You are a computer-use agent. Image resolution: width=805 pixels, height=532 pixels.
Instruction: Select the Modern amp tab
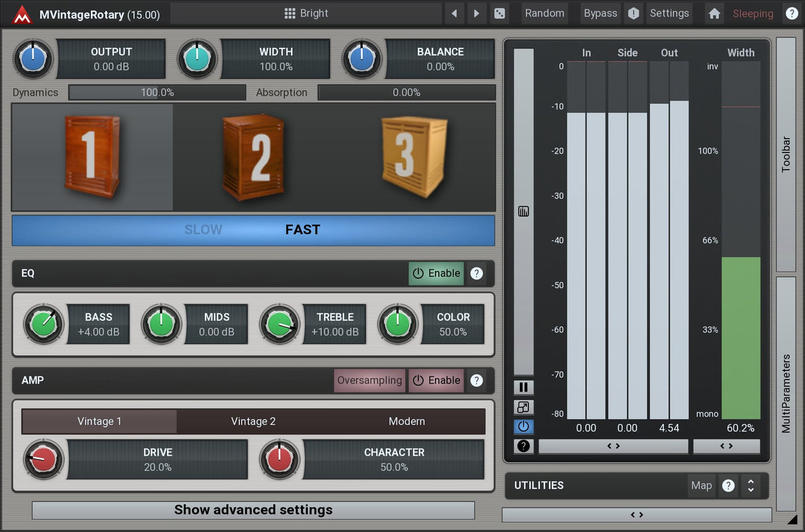click(x=406, y=421)
